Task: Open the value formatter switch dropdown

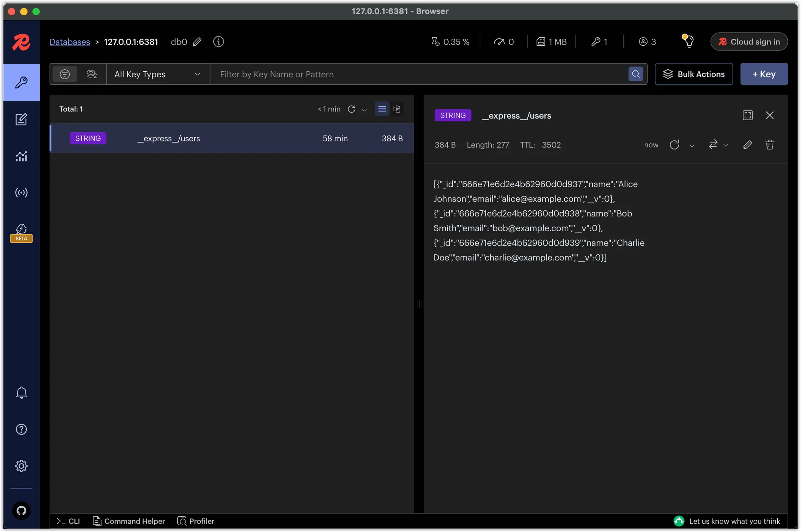Action: click(x=718, y=145)
